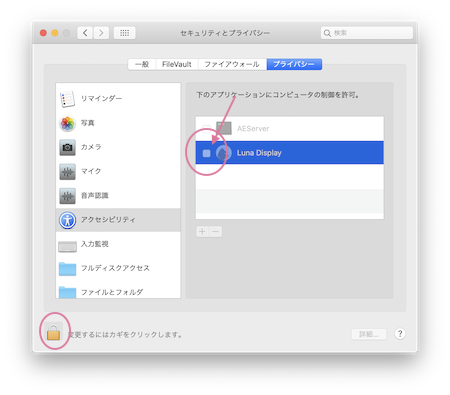This screenshot has height=395, width=450.
Task: Switch to the FileVault tab
Action: (x=177, y=64)
